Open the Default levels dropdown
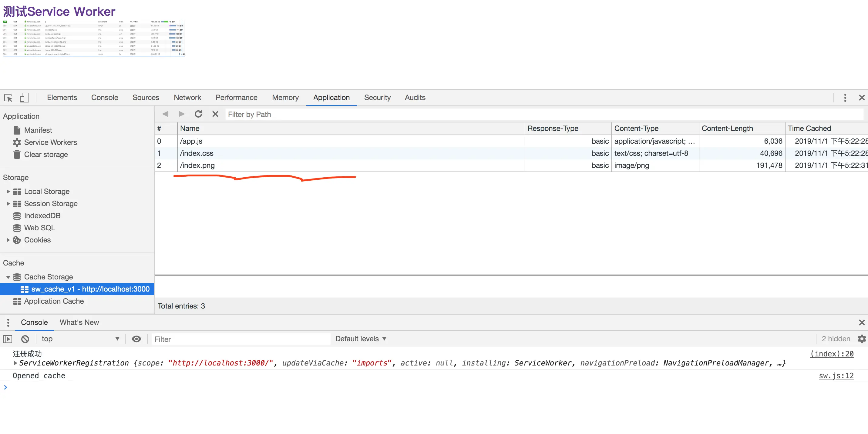Screen dimensions: 868x434 [361, 339]
